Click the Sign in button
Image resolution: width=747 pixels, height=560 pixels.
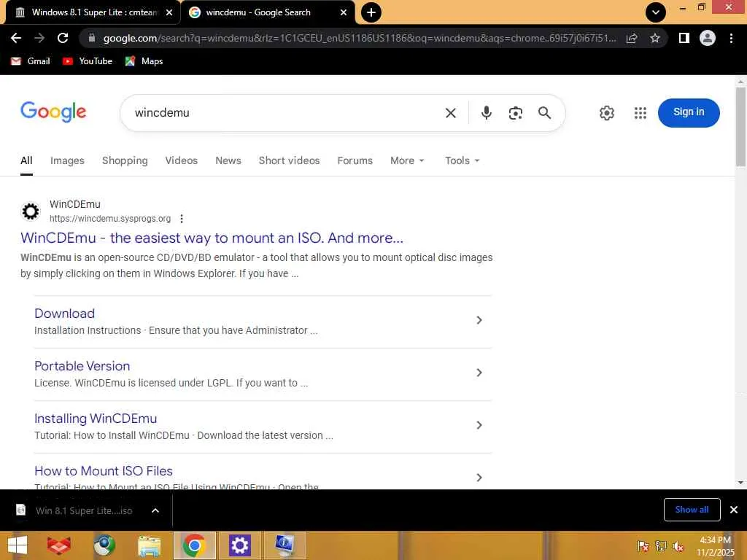pos(689,113)
